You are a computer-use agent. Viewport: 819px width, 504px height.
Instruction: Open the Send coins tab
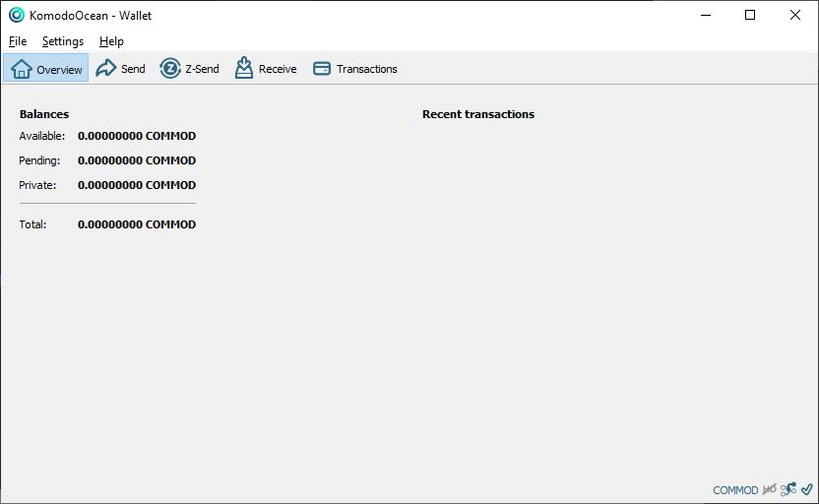click(x=121, y=69)
